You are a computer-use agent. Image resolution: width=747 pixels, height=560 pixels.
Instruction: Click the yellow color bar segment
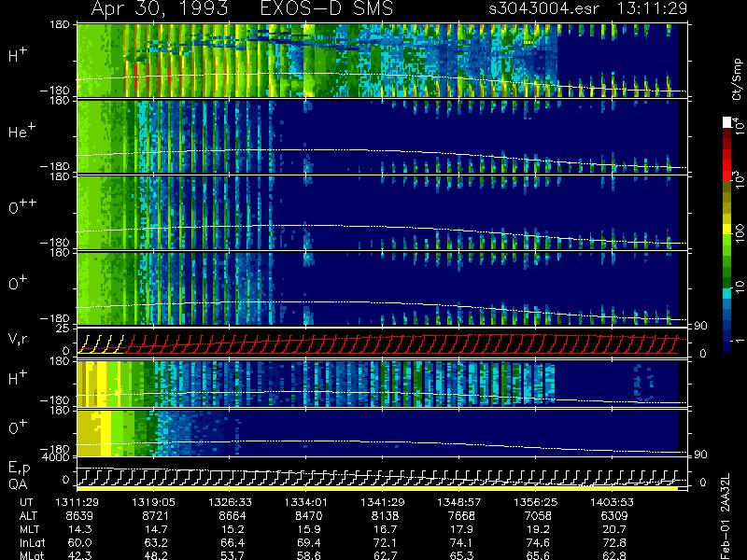point(727,229)
